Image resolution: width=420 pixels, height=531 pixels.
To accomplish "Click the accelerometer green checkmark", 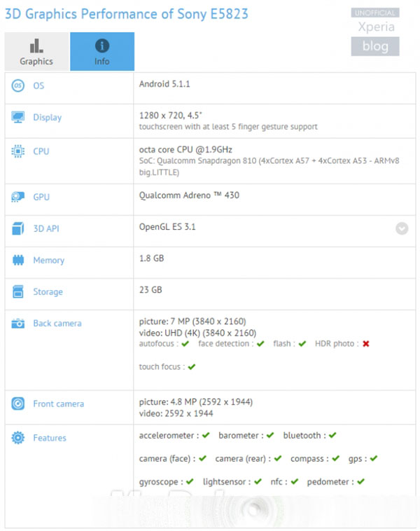I will pos(206,435).
